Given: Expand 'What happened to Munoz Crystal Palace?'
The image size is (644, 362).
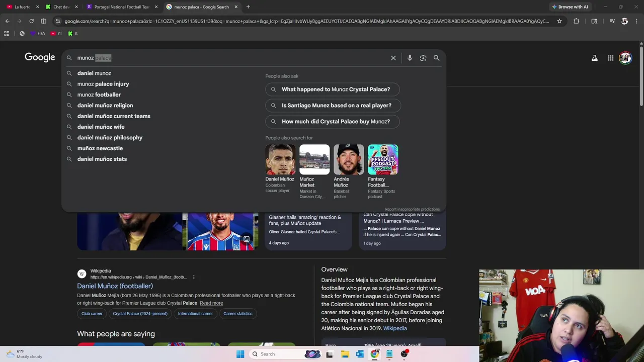Looking at the screenshot, I should (333, 89).
